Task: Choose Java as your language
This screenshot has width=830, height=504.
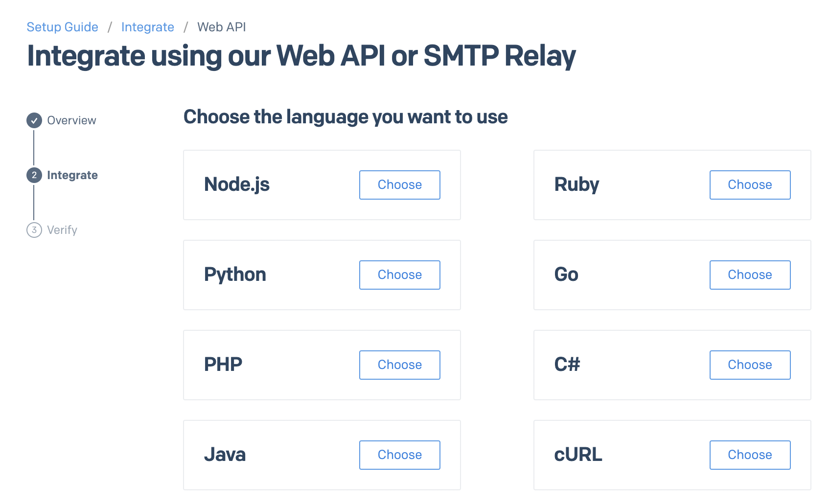Action: click(399, 455)
